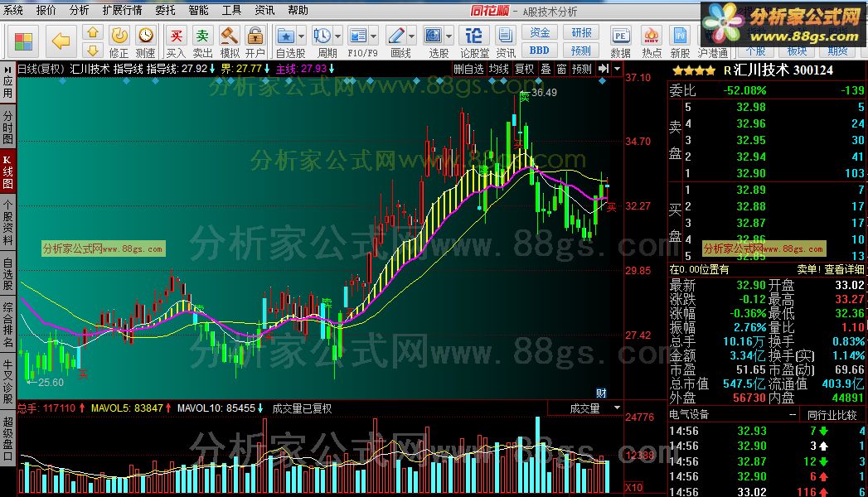
Task: Click the four-star rating beside 汇川技术
Action: click(693, 70)
